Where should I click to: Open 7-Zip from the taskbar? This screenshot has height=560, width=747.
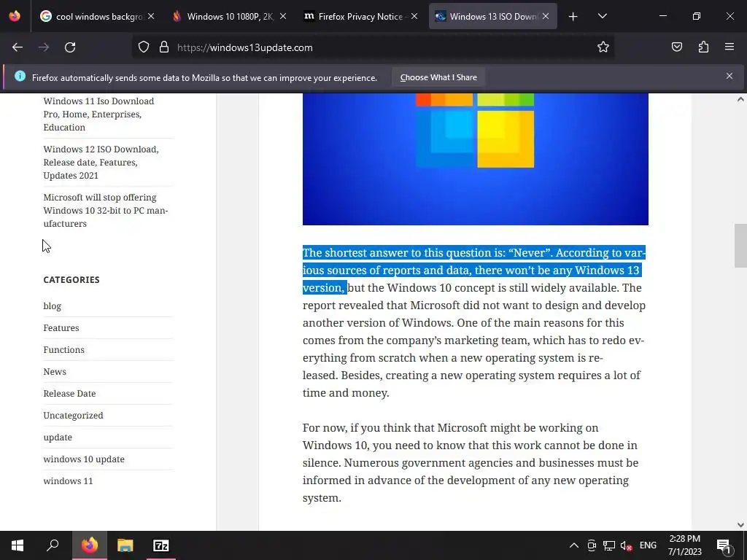coord(160,545)
